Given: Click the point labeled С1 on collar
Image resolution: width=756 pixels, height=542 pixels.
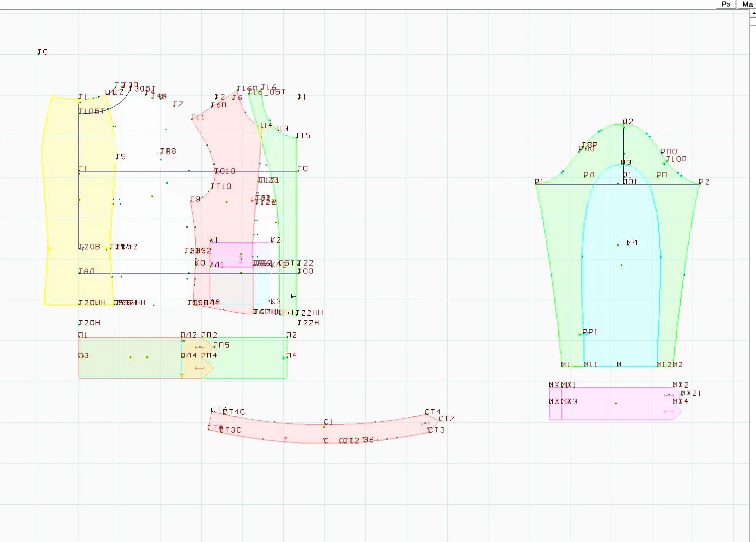Looking at the screenshot, I should click(328, 422).
